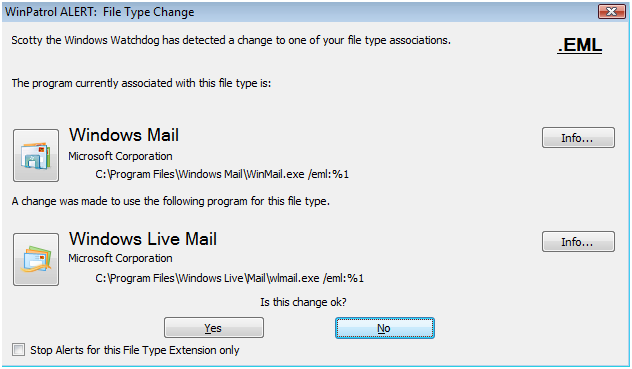This screenshot has width=632, height=369.
Task: Click the underlined .EML extension link
Action: tap(580, 45)
